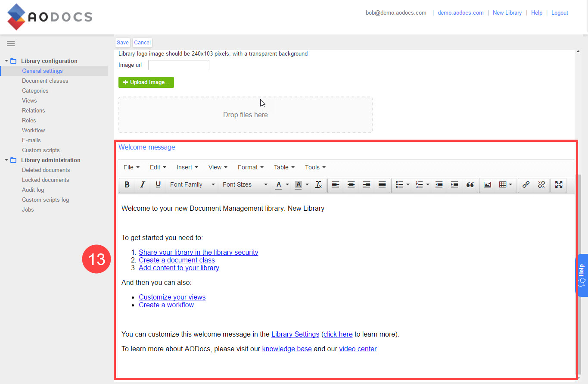588x384 pixels.
Task: Click Help link in top header
Action: [537, 13]
